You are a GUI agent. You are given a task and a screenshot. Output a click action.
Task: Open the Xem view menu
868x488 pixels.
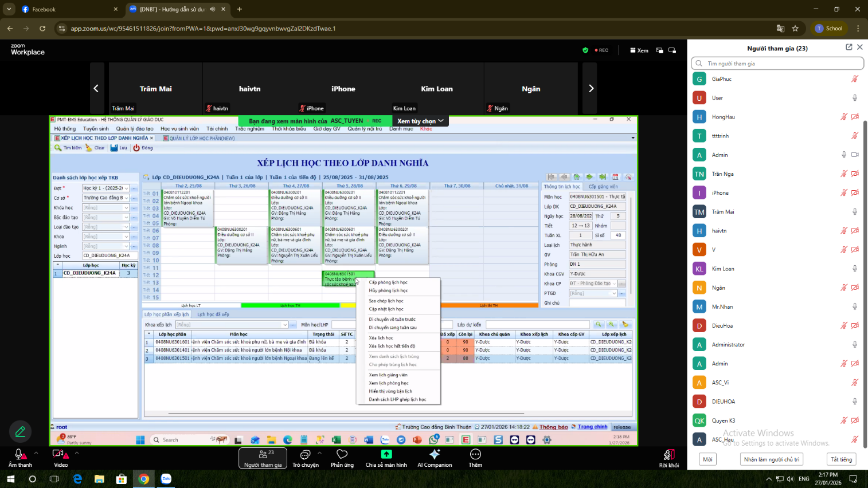pos(639,50)
